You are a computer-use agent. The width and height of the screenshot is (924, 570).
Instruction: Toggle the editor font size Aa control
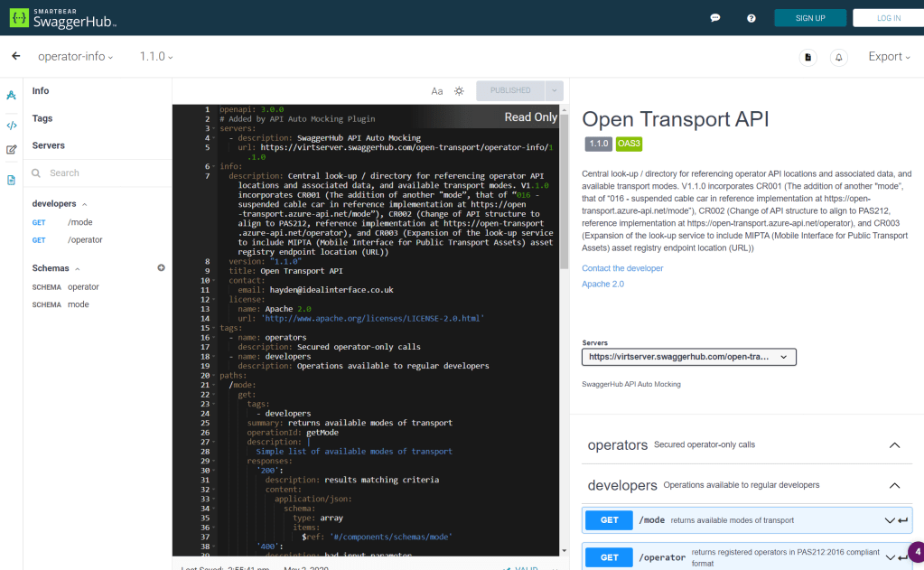click(437, 91)
